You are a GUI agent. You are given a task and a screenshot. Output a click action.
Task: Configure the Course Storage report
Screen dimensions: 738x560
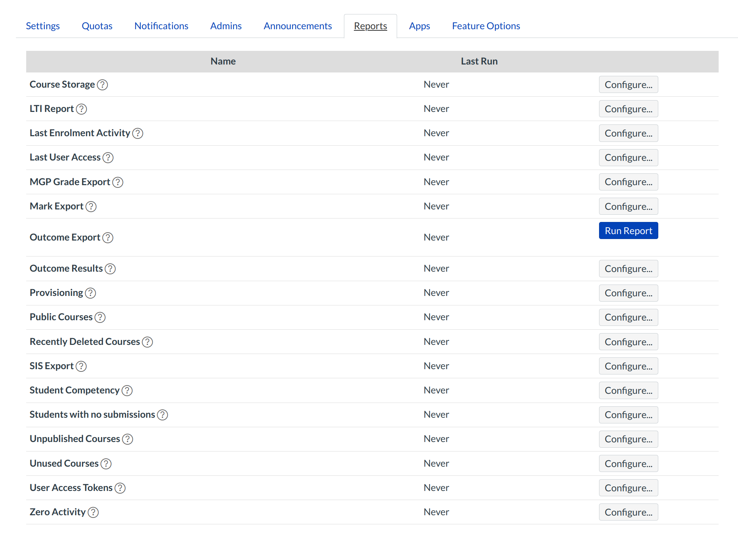pos(628,85)
